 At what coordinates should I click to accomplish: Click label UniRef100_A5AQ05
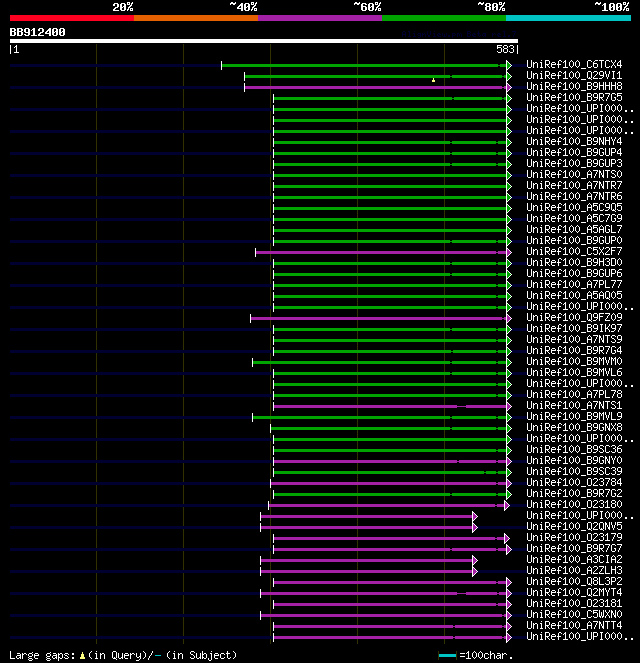[574, 296]
